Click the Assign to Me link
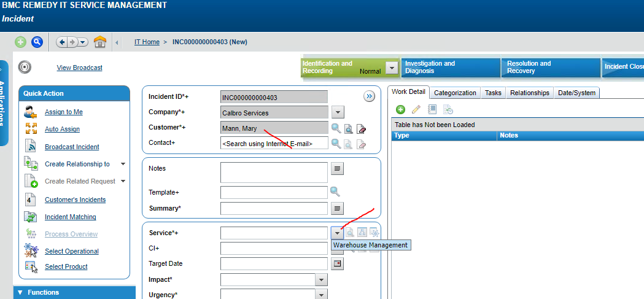 coord(64,112)
